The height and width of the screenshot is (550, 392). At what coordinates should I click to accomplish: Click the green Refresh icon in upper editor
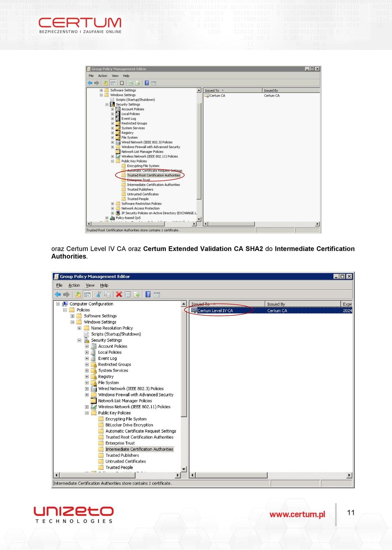[131, 83]
